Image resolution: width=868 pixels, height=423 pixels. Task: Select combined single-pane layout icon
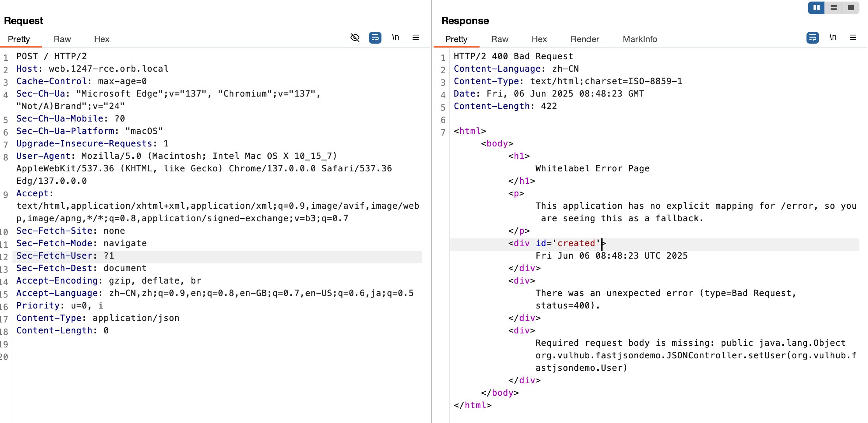[850, 8]
